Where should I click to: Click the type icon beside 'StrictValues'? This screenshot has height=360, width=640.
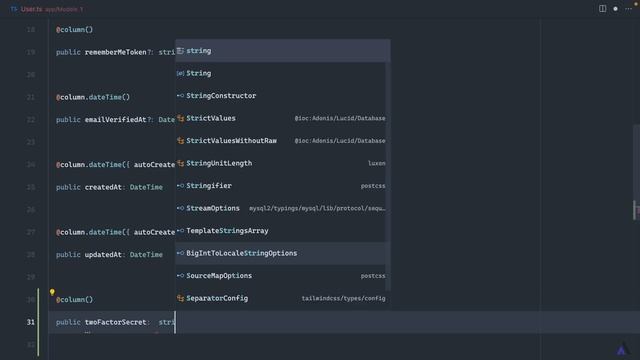(x=180, y=118)
